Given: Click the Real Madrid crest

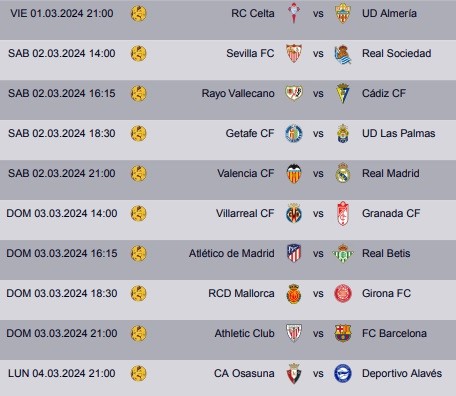Looking at the screenshot, I should (343, 173).
